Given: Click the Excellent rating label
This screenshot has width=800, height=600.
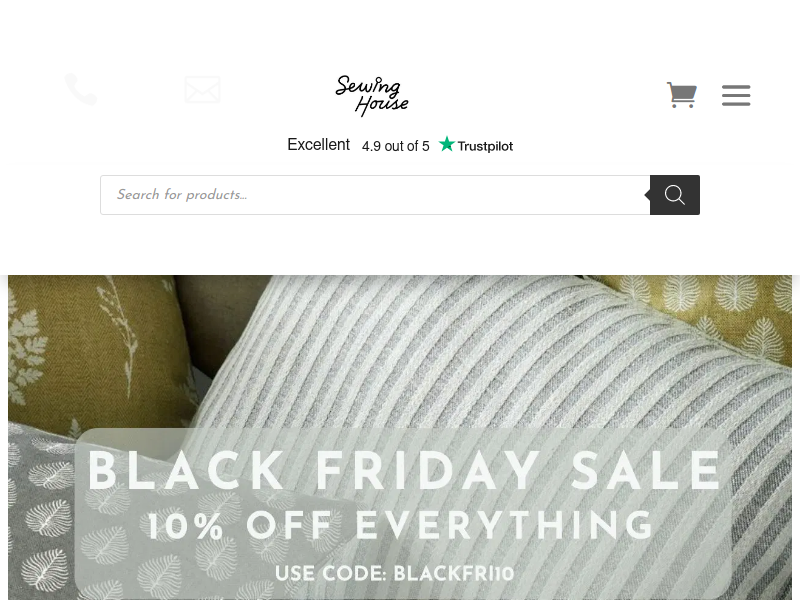Looking at the screenshot, I should (x=318, y=144).
